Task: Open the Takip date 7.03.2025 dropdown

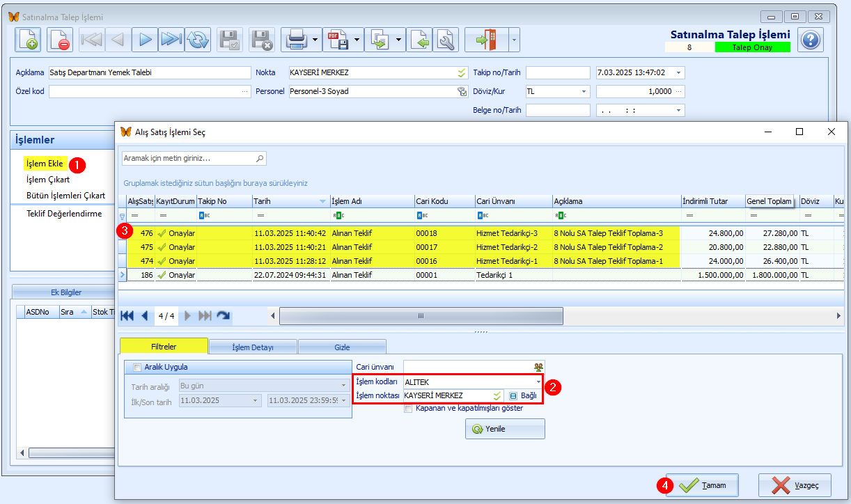Action: coord(679,72)
